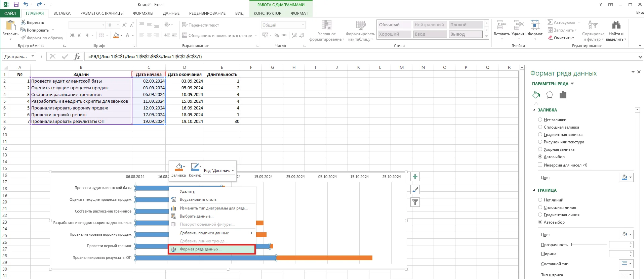Image resolution: width=644 pixels, height=279 pixels.
Task: Open the number format Общий dropdown
Action: (x=303, y=25)
